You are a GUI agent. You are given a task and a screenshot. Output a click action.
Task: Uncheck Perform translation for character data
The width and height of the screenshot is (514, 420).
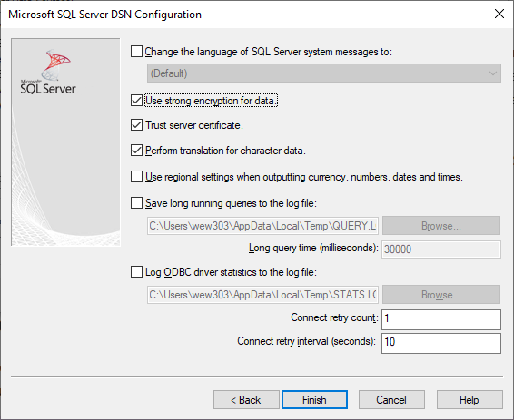[136, 151]
